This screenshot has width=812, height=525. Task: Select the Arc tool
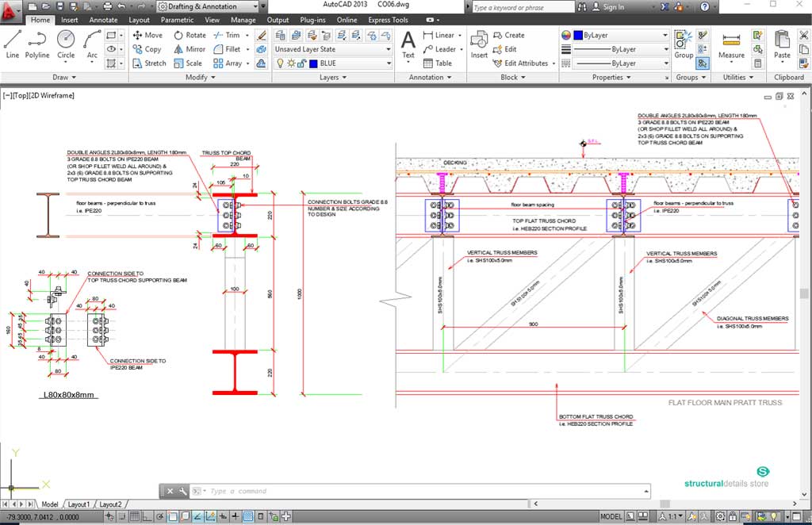(x=92, y=44)
